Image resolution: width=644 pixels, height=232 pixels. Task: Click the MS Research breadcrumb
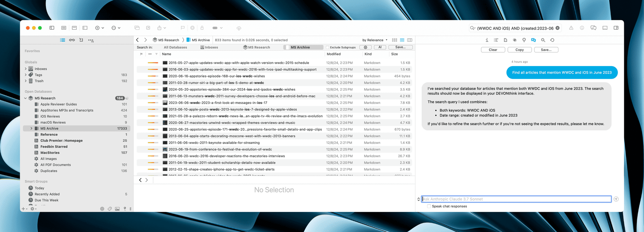coord(166,40)
